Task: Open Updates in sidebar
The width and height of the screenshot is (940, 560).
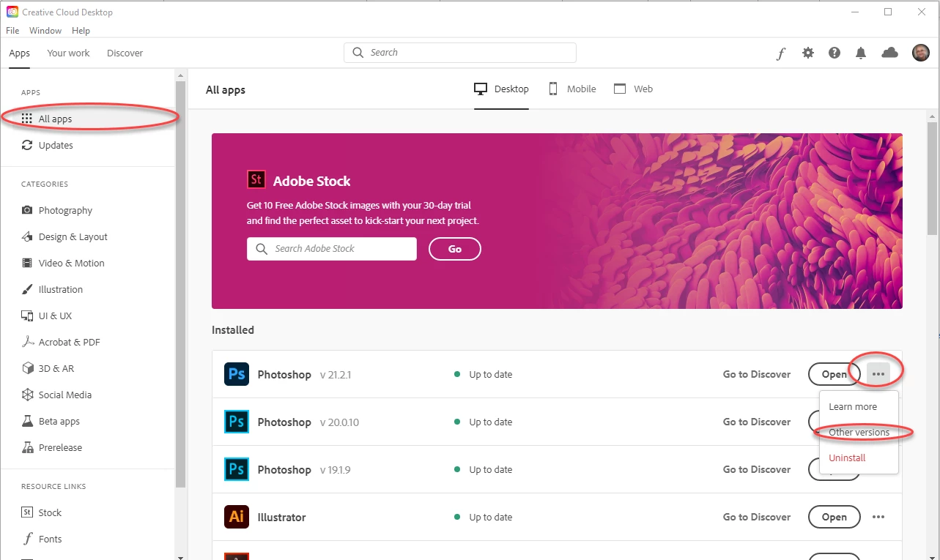Action: coord(88,145)
